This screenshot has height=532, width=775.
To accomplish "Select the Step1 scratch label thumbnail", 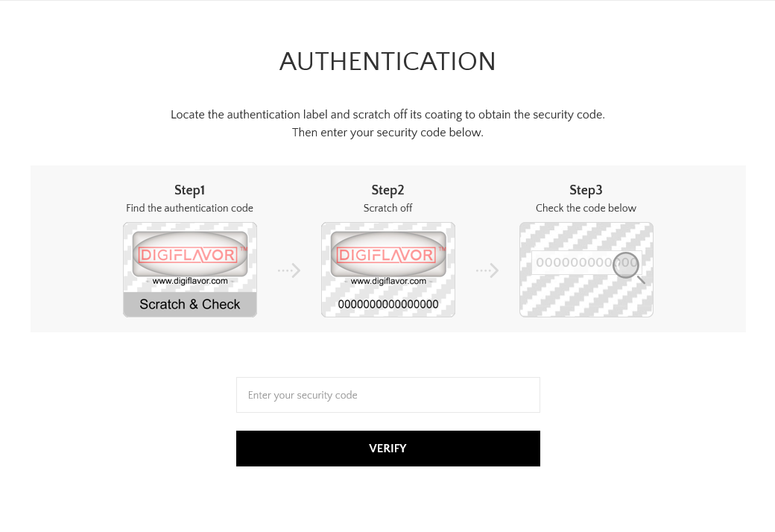I will pyautogui.click(x=189, y=270).
